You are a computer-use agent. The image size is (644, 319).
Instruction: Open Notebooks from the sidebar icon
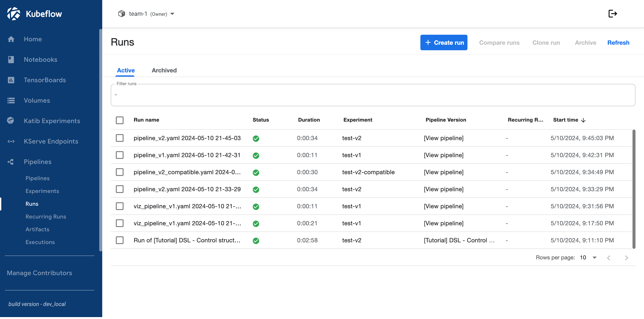[11, 59]
